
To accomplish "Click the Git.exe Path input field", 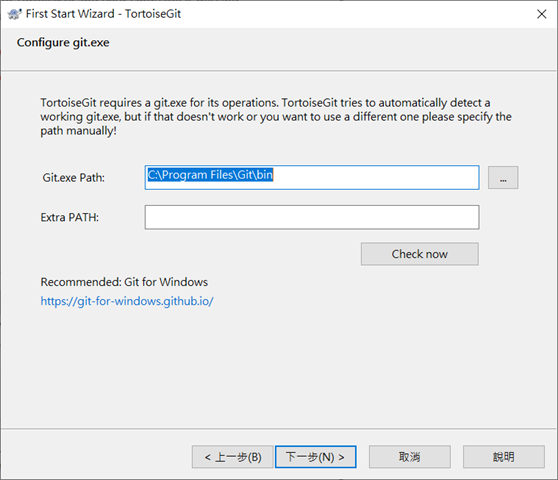I will pos(312,177).
